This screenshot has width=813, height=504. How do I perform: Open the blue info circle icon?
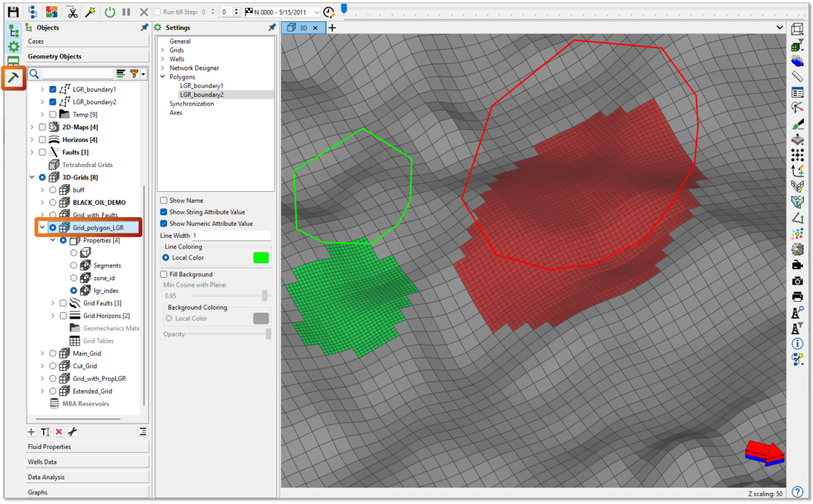coord(797,343)
